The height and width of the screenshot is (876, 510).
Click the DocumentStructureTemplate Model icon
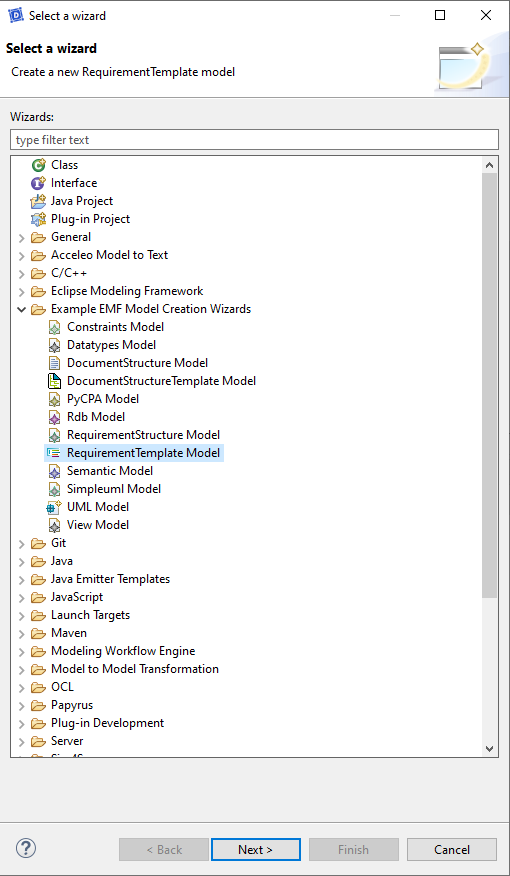point(54,381)
